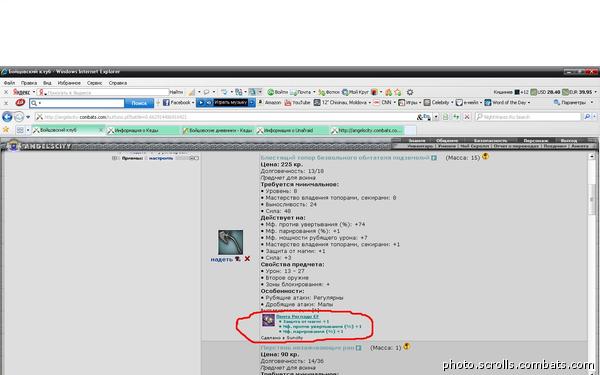
Task: Open the Chisinau, Moldova weather dropdown
Action: [x=342, y=103]
